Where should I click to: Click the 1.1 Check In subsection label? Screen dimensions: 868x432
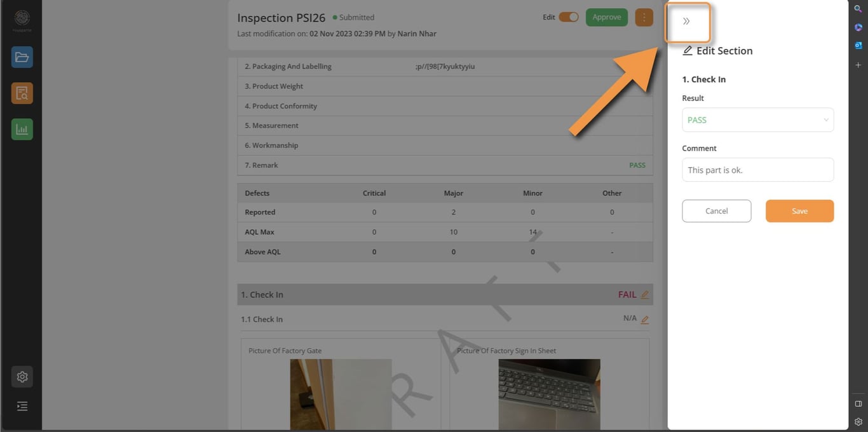click(262, 320)
